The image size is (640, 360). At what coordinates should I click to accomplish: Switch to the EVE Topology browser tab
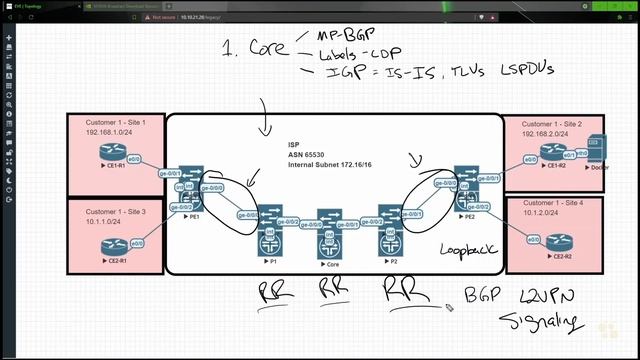43,6
